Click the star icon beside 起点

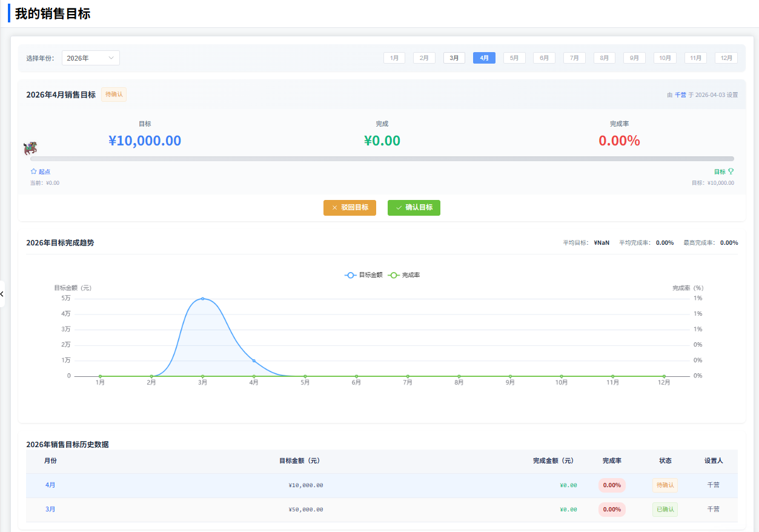[34, 171]
